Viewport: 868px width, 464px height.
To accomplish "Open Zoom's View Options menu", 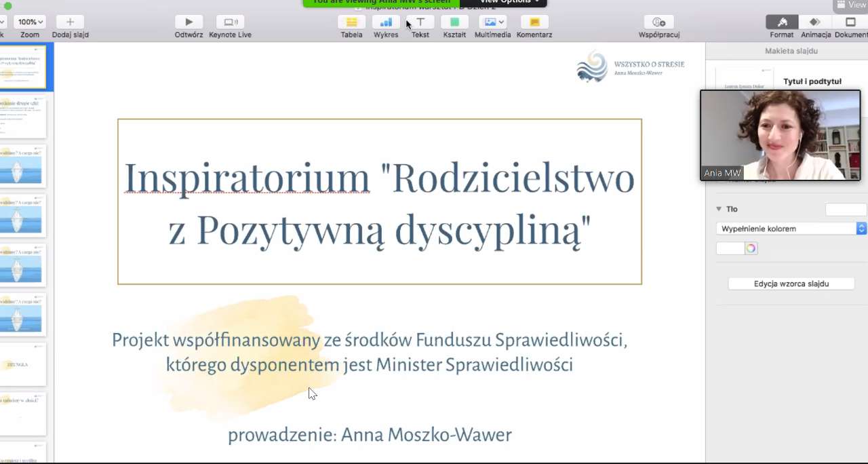I will pos(509,2).
